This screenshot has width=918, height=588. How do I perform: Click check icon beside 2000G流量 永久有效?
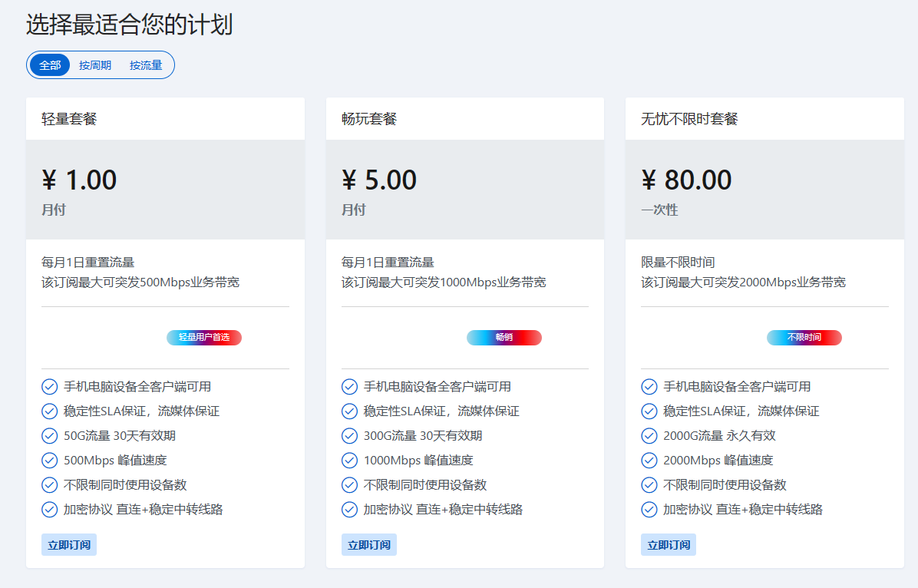(x=649, y=436)
